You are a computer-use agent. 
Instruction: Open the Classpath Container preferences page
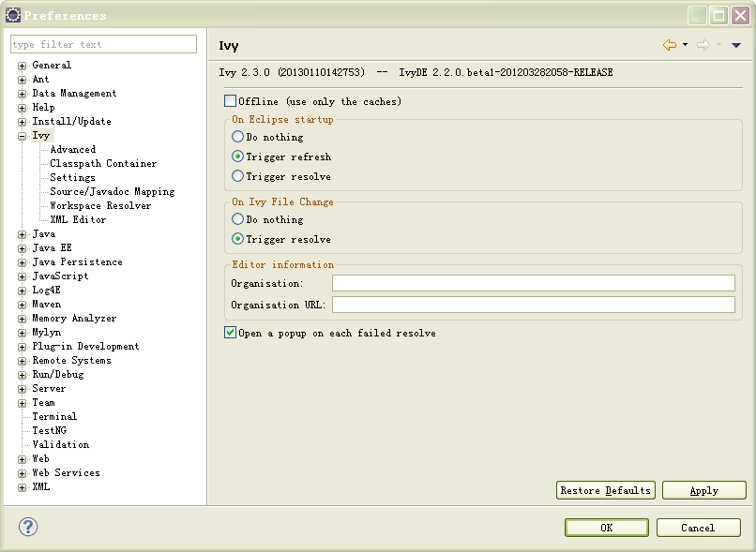[x=103, y=163]
